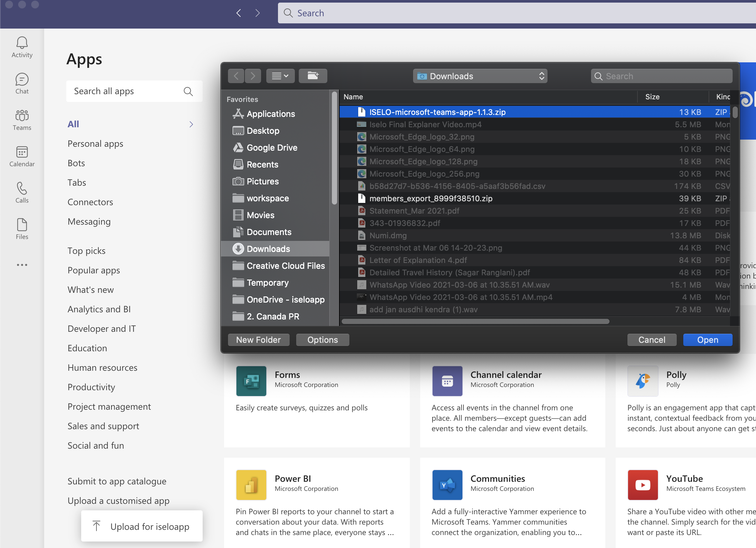756x548 pixels.
Task: Click new folder icon in dialog toolbar
Action: pyautogui.click(x=313, y=76)
